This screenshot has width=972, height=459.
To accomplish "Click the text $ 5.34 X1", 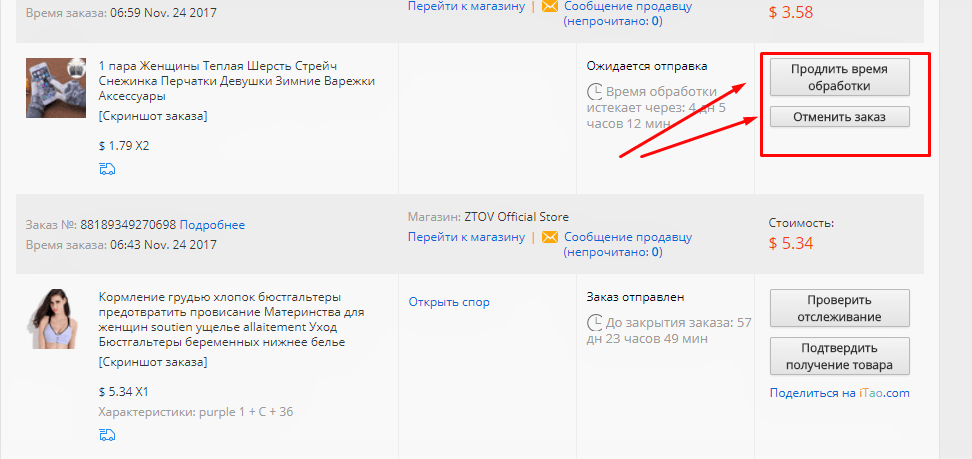I will (x=124, y=392).
